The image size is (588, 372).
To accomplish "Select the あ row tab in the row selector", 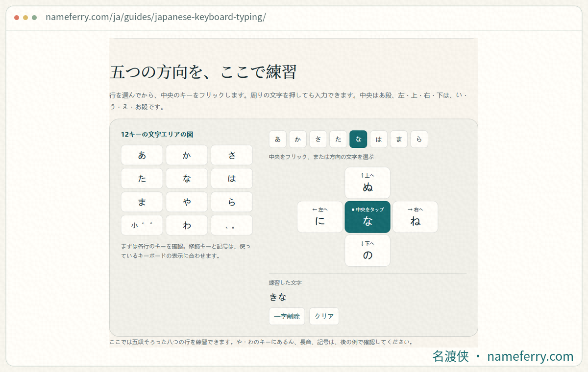I will (x=278, y=139).
